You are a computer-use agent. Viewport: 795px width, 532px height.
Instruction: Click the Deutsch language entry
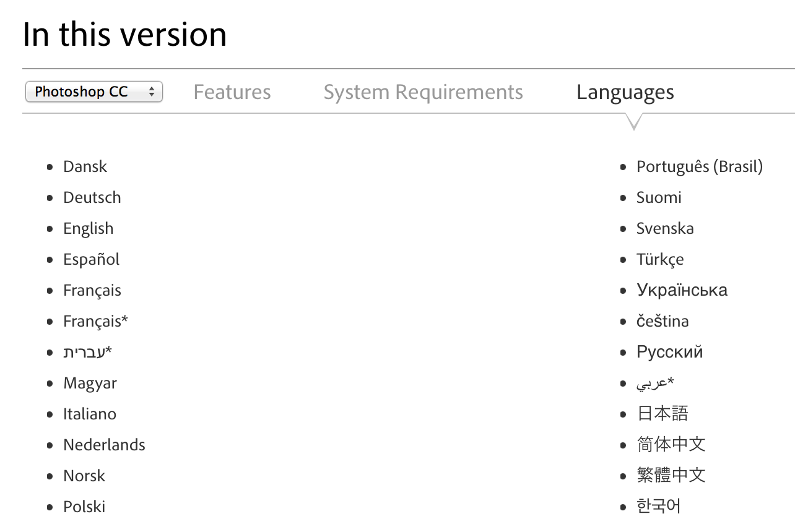tap(92, 197)
